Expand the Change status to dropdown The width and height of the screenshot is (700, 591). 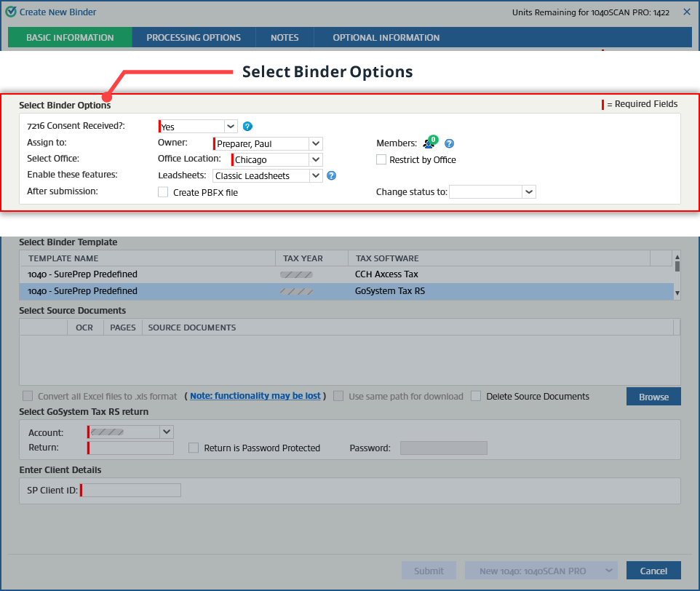(528, 191)
